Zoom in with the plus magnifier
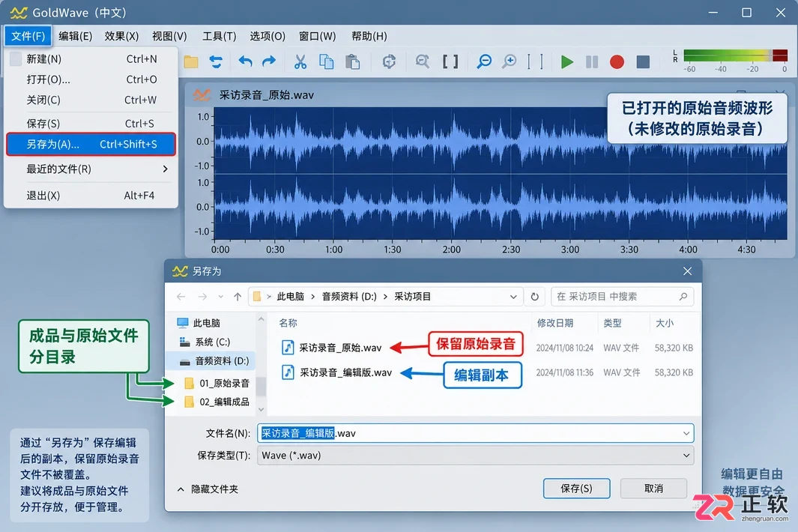 pos(509,62)
